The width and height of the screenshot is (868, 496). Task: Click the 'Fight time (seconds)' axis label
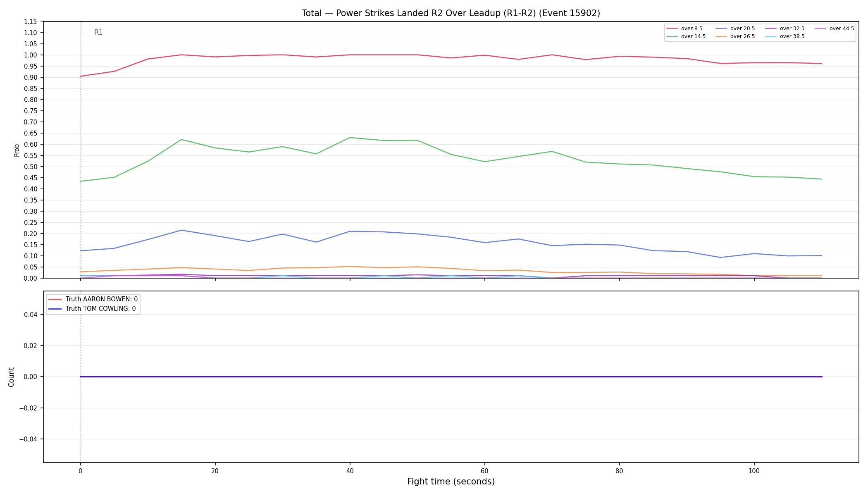click(x=451, y=482)
